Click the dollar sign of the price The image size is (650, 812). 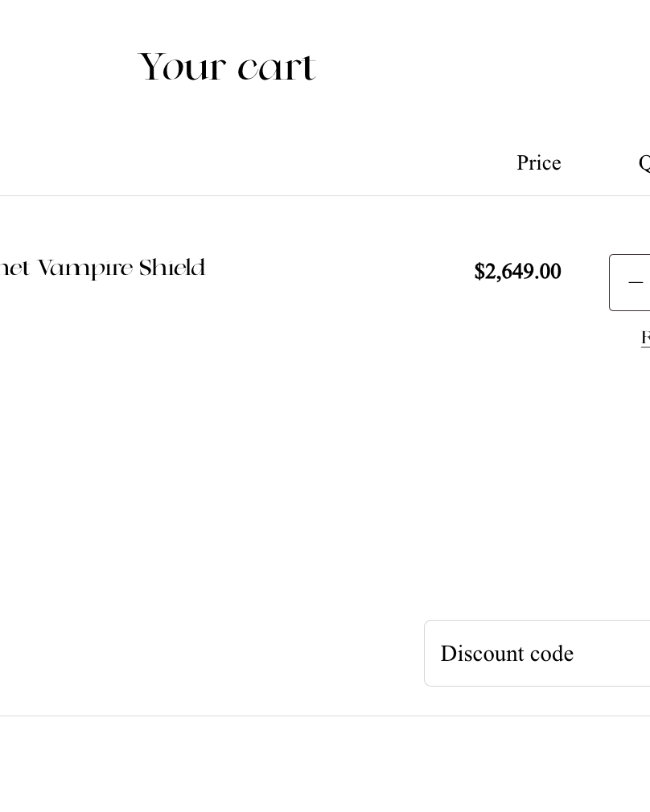(x=479, y=273)
